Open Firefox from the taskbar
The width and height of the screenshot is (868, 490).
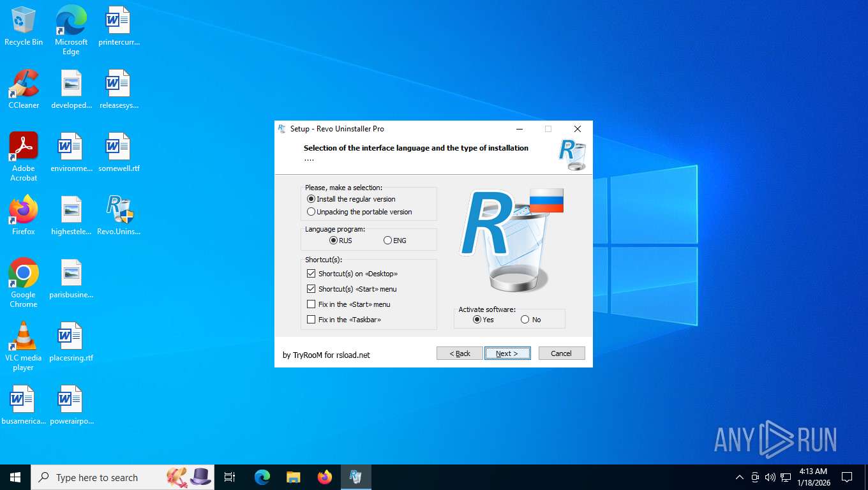click(324, 477)
